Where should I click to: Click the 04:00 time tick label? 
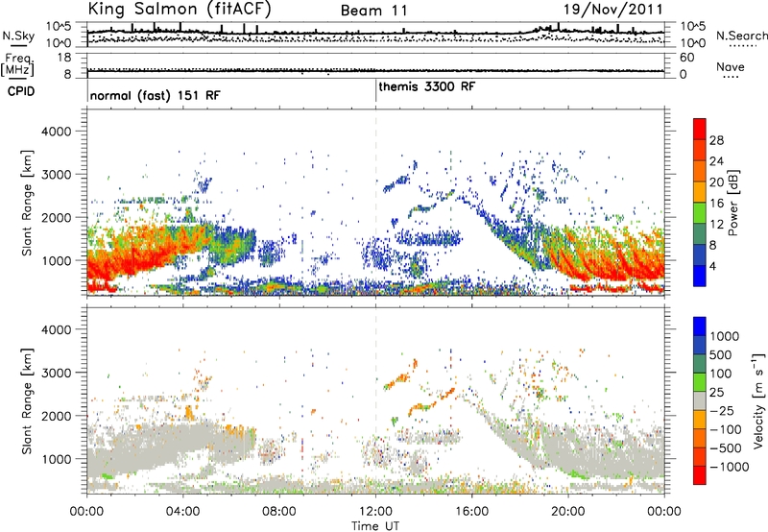(182, 512)
